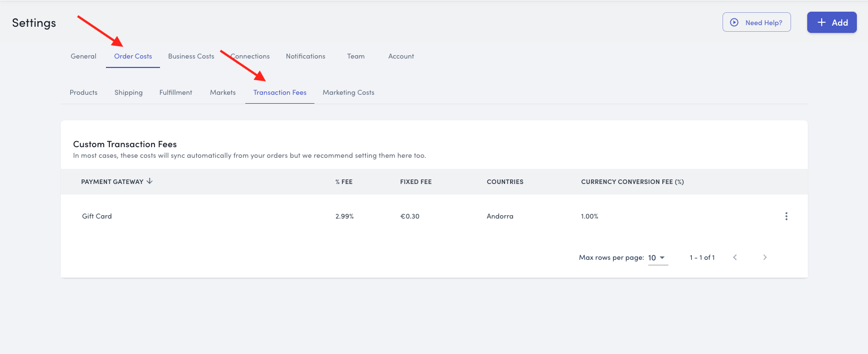This screenshot has height=354, width=868.
Task: Open the Need Help video link
Action: pyautogui.click(x=757, y=23)
